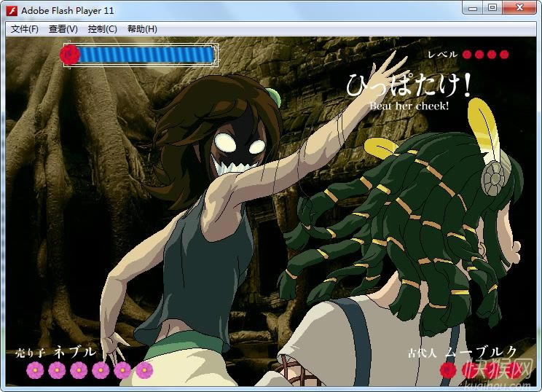Click the ひっぱたけ! prompt text
542x392 pixels.
pos(408,85)
